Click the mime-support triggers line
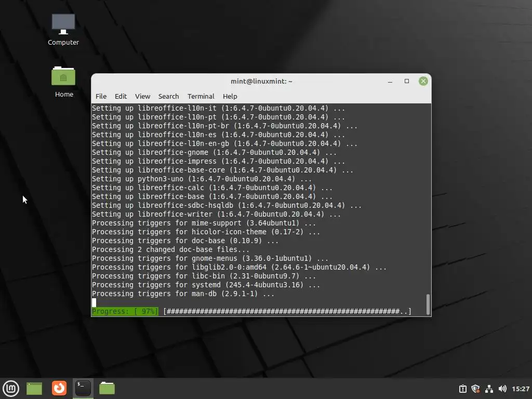532x399 pixels. point(204,223)
